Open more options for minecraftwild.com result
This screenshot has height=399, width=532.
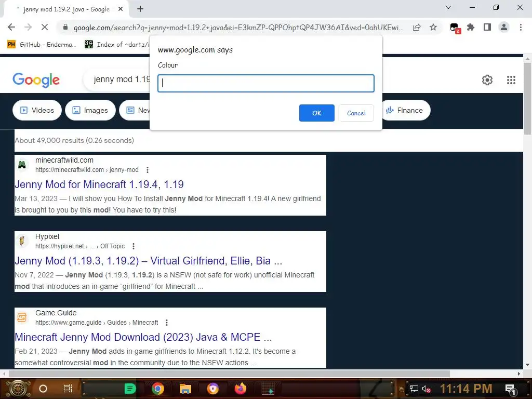pyautogui.click(x=147, y=170)
